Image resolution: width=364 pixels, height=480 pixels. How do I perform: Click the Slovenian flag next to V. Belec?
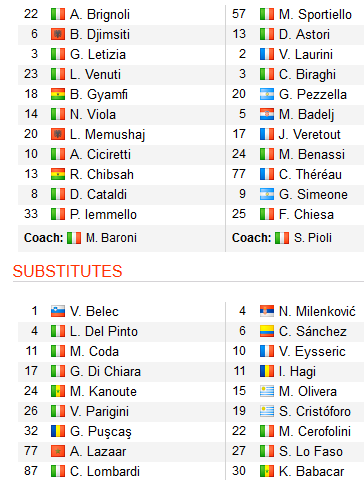[58, 311]
